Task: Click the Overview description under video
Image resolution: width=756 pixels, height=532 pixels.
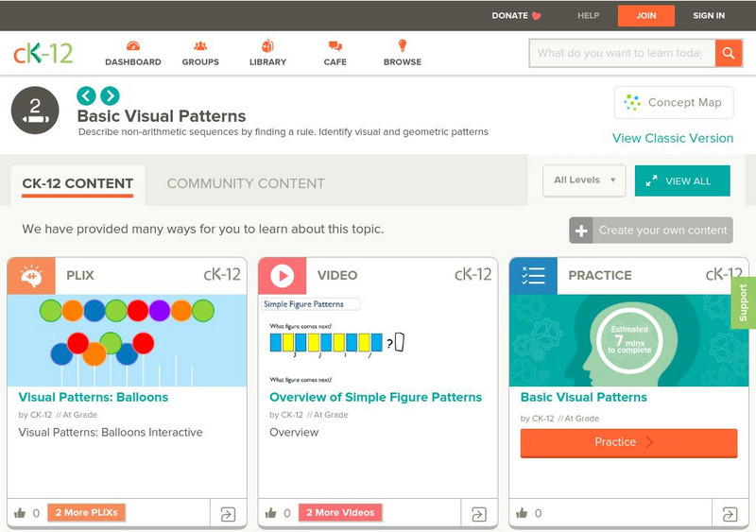Action: [x=294, y=432]
